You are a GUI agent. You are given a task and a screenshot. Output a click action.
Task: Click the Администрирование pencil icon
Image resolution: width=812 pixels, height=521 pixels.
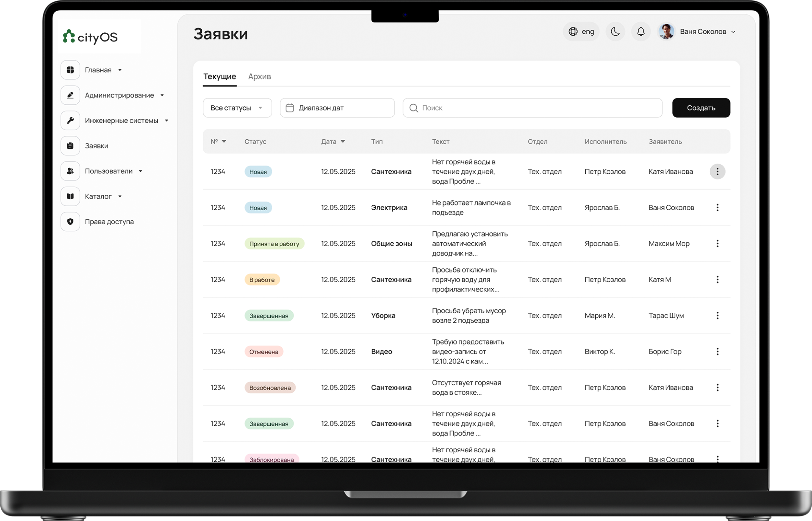(70, 95)
